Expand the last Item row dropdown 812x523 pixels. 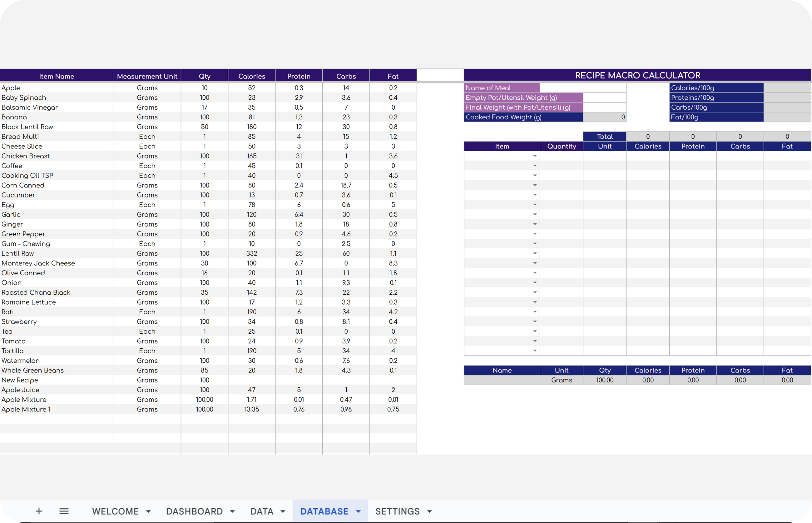[x=535, y=351]
